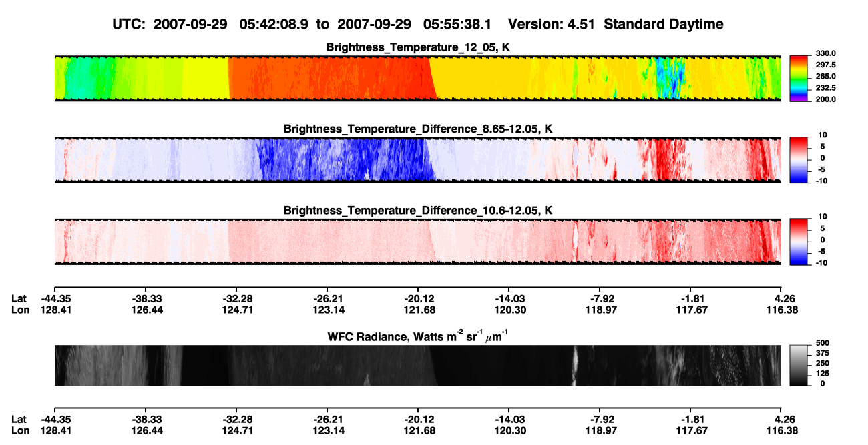Click latitude -32.28 on the axis above WFC Radiance
The width and height of the screenshot is (868, 445).
pyautogui.click(x=236, y=298)
